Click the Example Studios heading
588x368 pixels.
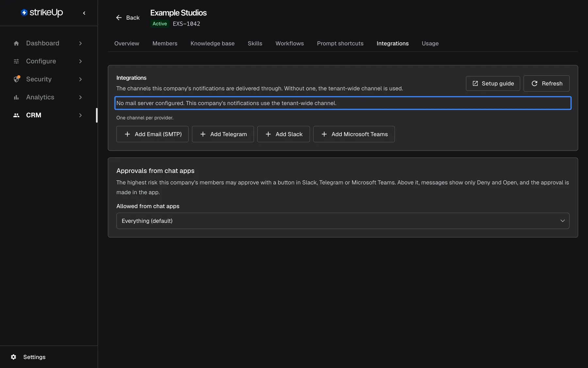coord(178,13)
